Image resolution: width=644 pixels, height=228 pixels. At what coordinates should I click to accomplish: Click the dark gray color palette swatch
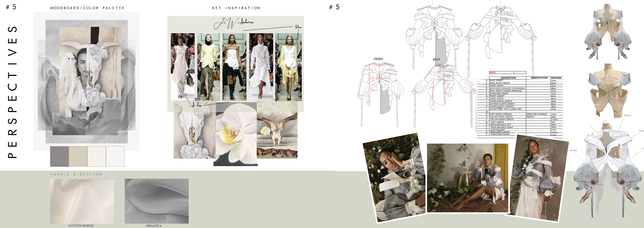[59, 156]
